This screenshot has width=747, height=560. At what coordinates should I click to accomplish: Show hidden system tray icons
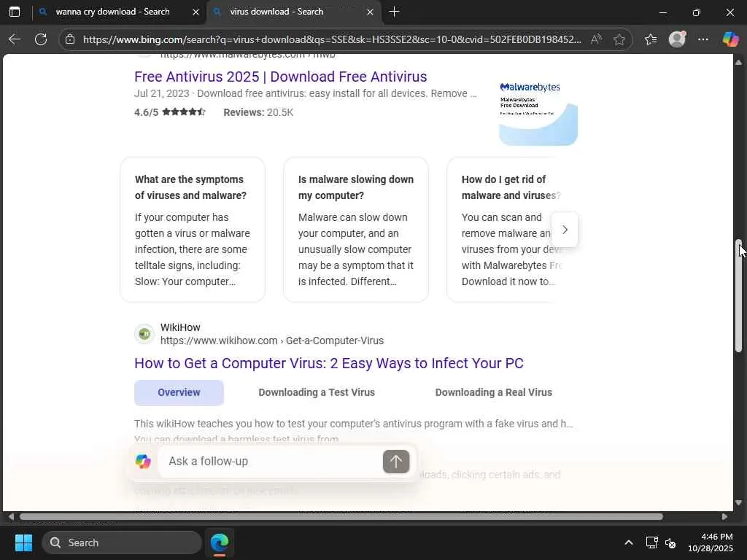click(x=629, y=542)
